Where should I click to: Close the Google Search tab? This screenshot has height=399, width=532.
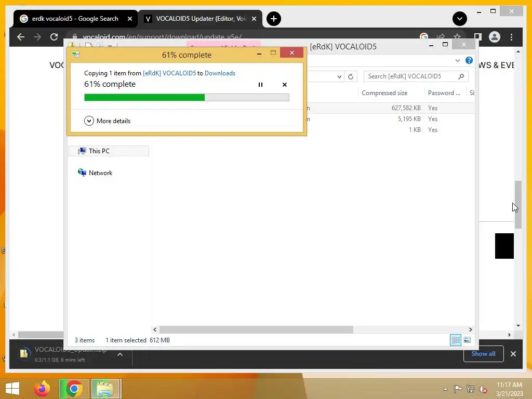coord(129,19)
